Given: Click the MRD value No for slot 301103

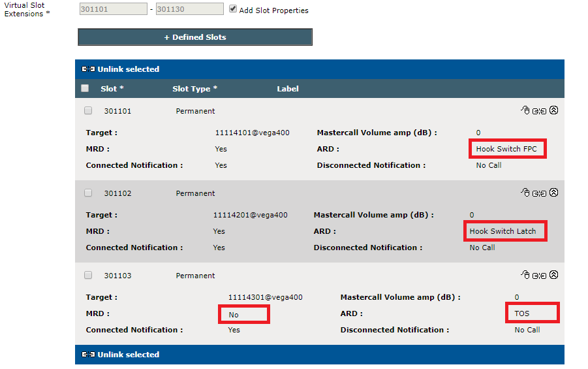Looking at the screenshot, I should click(234, 315).
